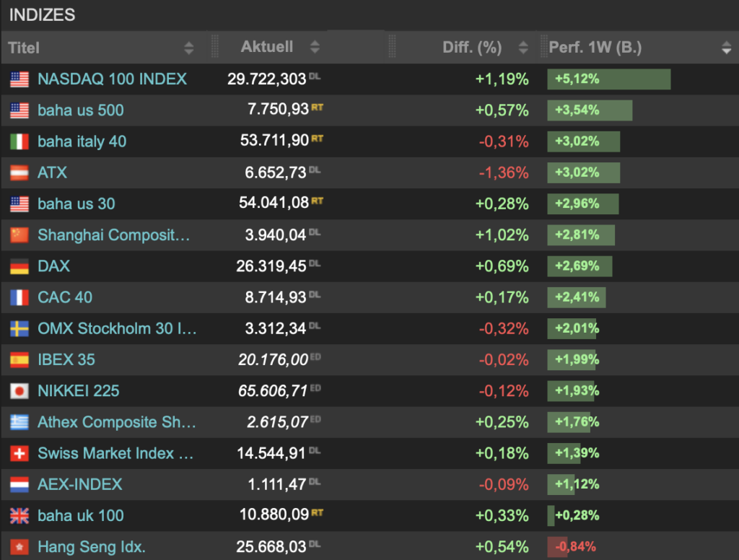Viewport: 739px width, 560px height.
Task: Open the AEX-INDEX link
Action: click(x=79, y=484)
